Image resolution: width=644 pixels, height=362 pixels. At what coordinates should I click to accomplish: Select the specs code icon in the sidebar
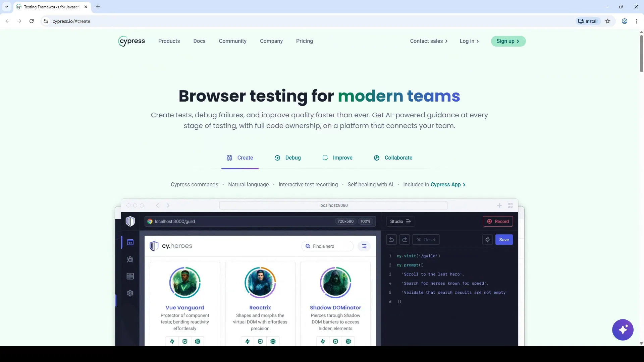coord(130,242)
